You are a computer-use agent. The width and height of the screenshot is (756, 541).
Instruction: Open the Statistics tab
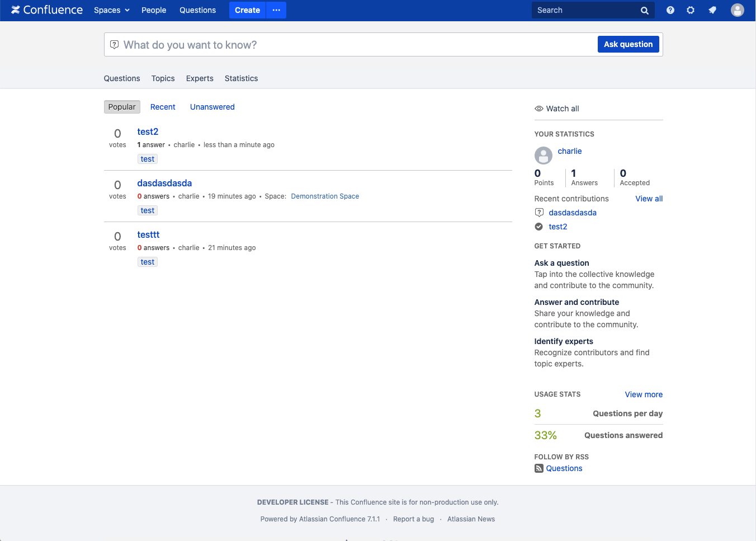[241, 78]
